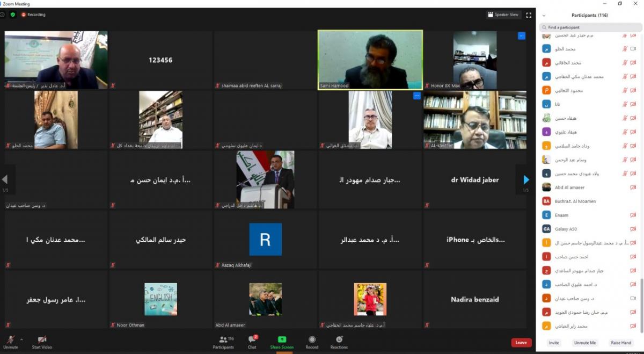Image resolution: width=644 pixels, height=354 pixels.
Task: Open audio options caret beside Unmute
Action: (21, 339)
